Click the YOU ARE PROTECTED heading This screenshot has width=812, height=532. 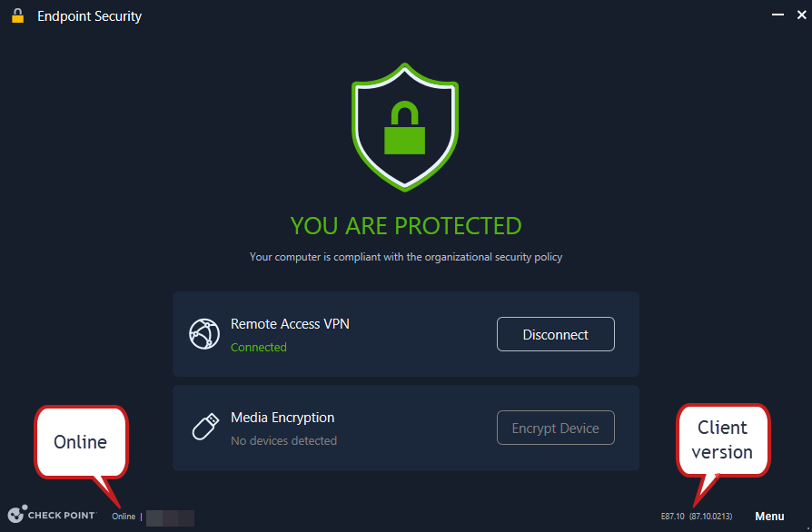pos(405,226)
